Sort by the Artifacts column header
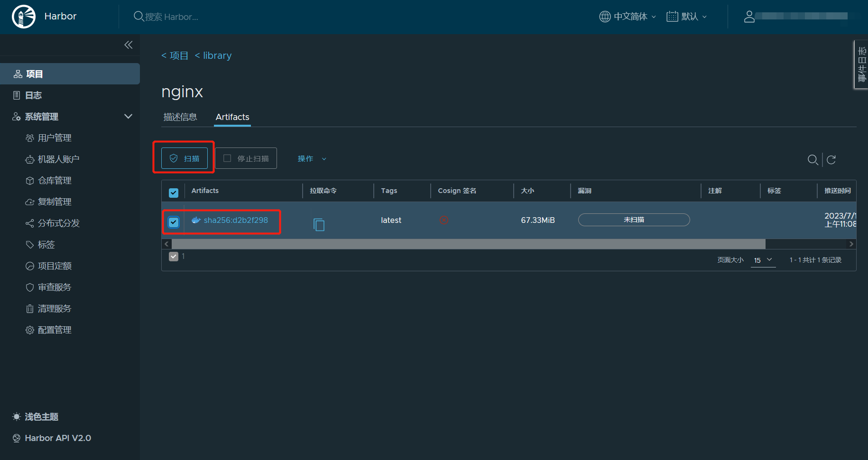The image size is (868, 460). [x=205, y=191]
